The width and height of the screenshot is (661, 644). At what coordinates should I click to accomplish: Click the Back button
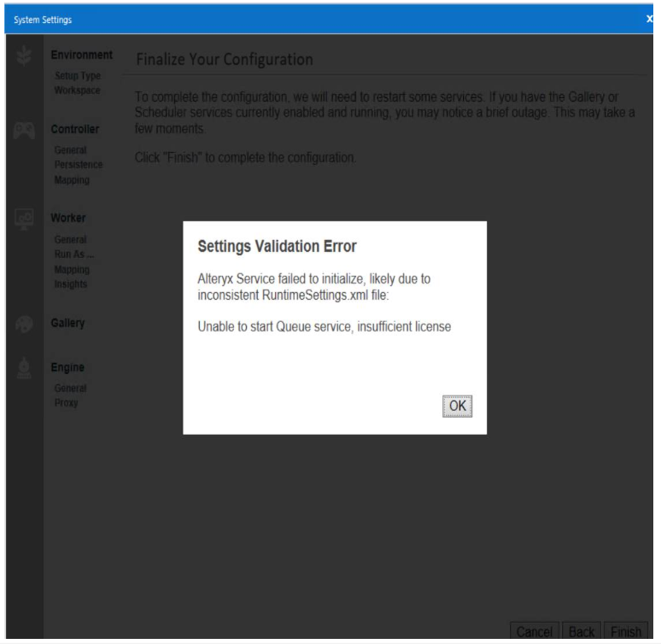582,631
